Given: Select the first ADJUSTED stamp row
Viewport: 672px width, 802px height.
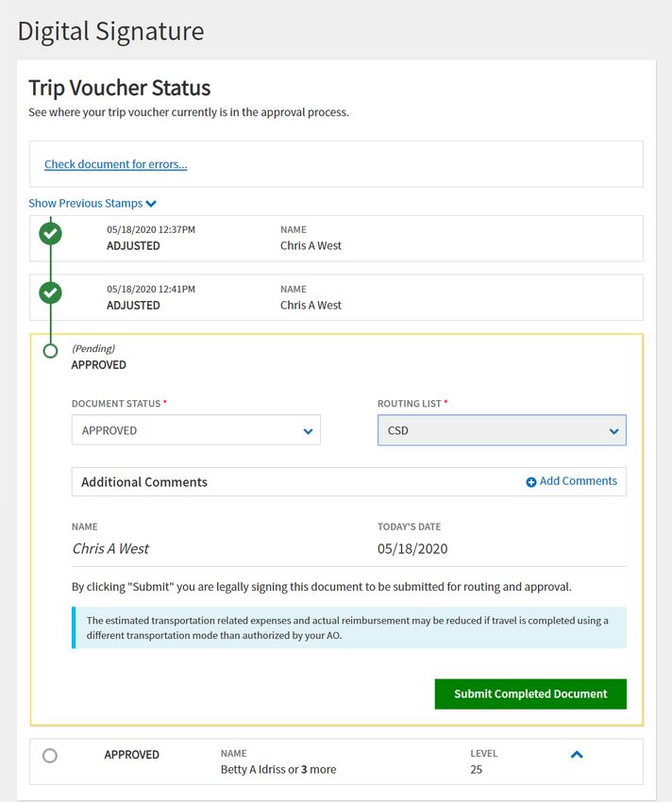Looking at the screenshot, I should pyautogui.click(x=336, y=239).
